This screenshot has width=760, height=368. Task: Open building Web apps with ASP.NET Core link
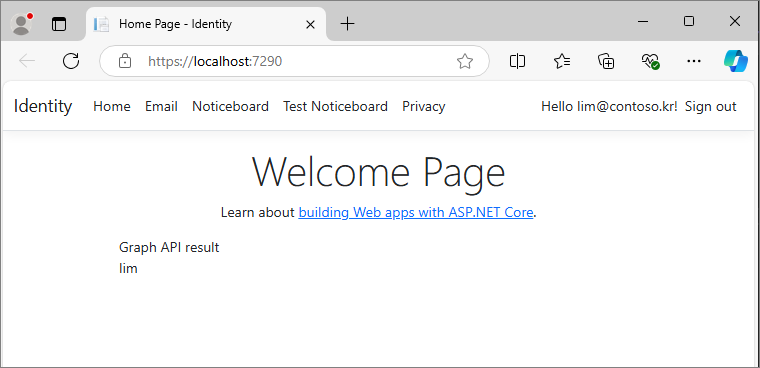(416, 212)
